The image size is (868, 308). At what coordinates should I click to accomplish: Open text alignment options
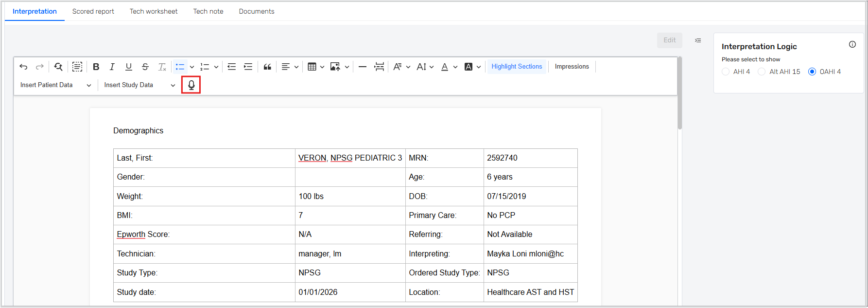(x=286, y=67)
